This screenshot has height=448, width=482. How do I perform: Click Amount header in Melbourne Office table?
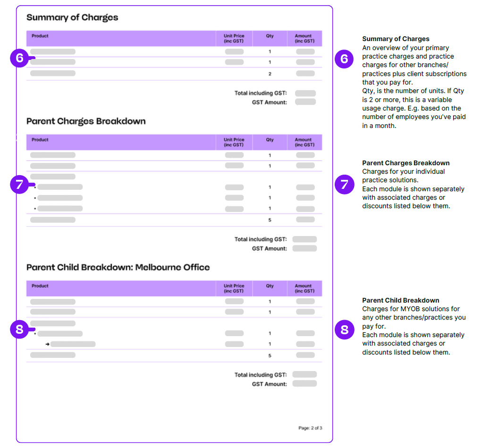point(304,288)
